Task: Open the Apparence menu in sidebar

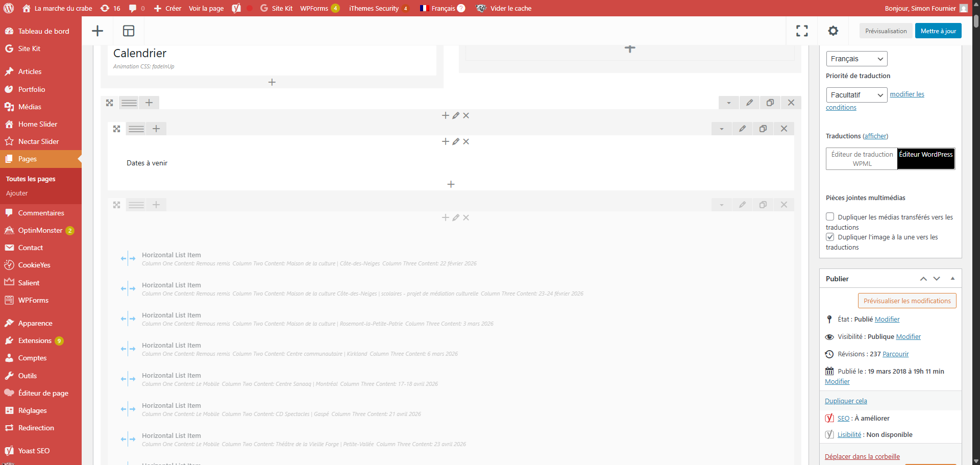Action: [x=35, y=323]
